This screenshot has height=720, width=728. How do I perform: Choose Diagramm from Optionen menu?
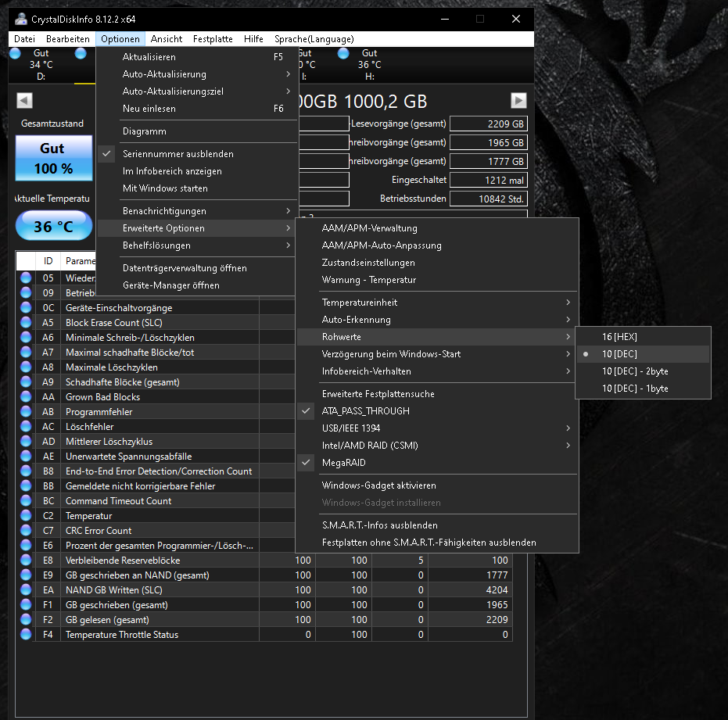[x=197, y=131]
